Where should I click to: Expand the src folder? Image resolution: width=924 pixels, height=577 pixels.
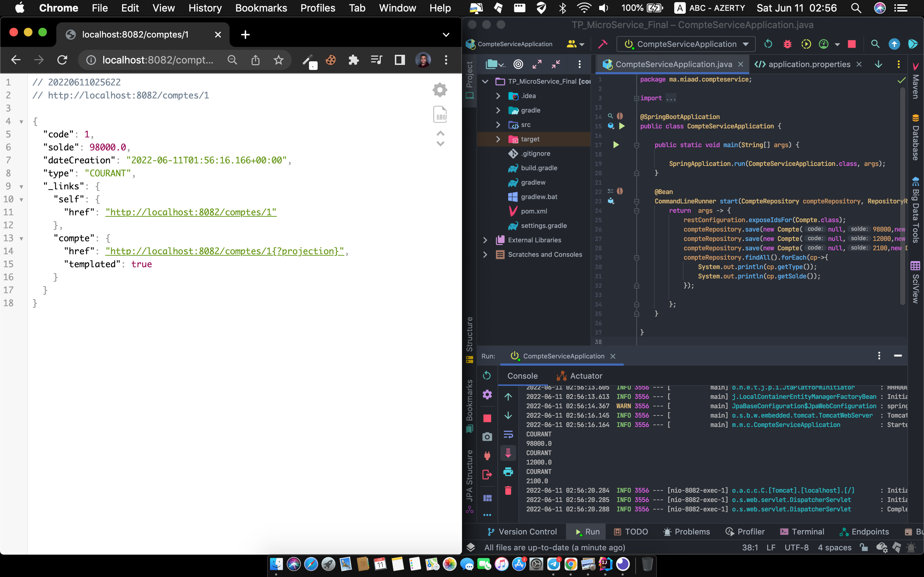pos(498,125)
